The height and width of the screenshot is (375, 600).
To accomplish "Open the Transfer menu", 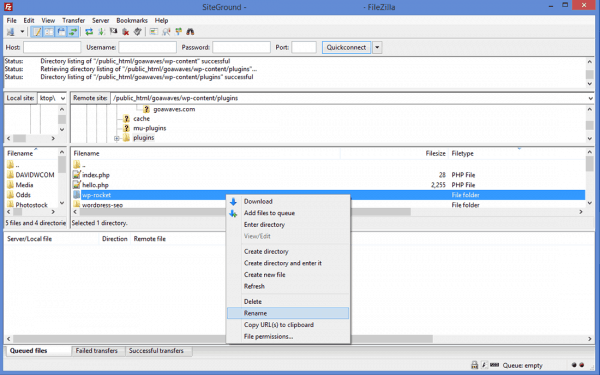I will tap(73, 20).
